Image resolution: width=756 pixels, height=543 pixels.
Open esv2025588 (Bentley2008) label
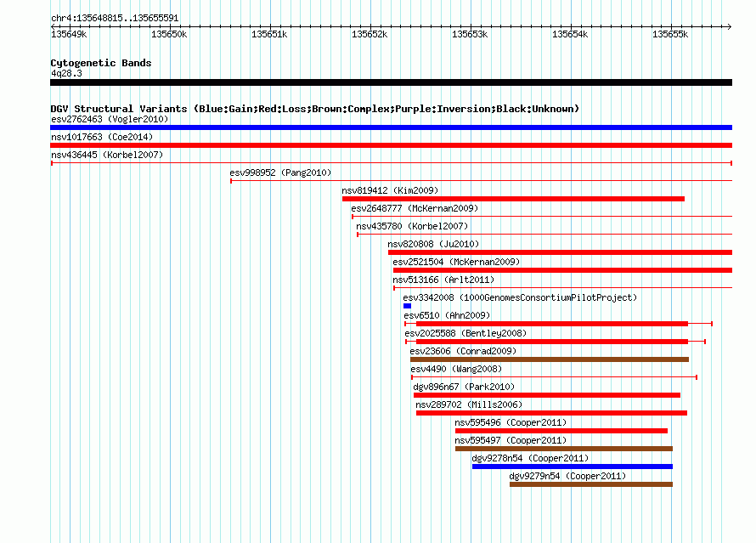[x=465, y=333]
